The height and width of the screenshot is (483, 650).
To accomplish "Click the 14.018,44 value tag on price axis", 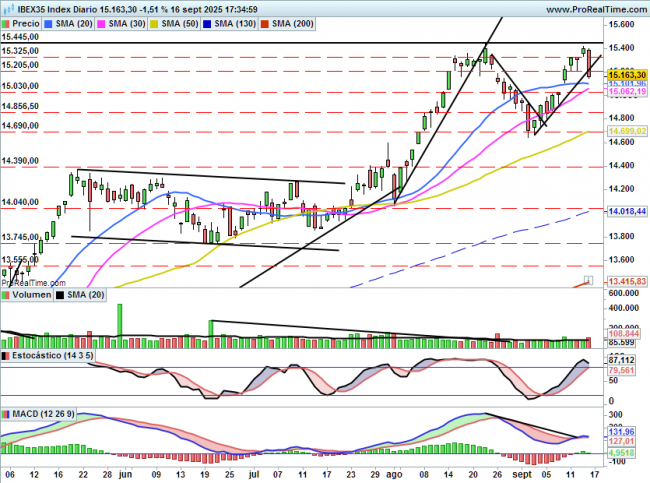I will [627, 211].
